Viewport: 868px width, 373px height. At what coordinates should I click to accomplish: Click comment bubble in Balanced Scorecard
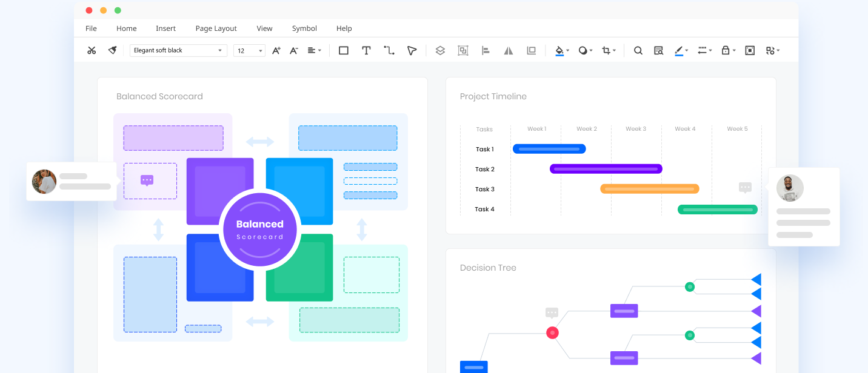tap(147, 180)
